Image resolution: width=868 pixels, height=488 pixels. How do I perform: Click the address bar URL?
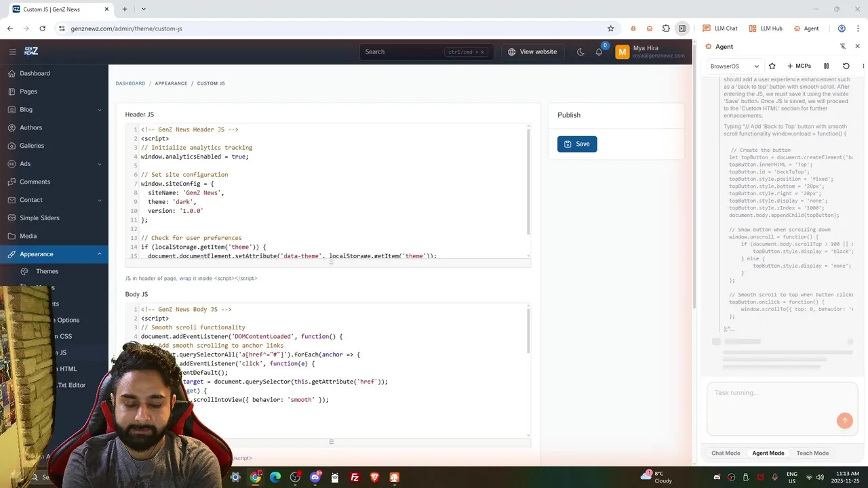(x=126, y=28)
